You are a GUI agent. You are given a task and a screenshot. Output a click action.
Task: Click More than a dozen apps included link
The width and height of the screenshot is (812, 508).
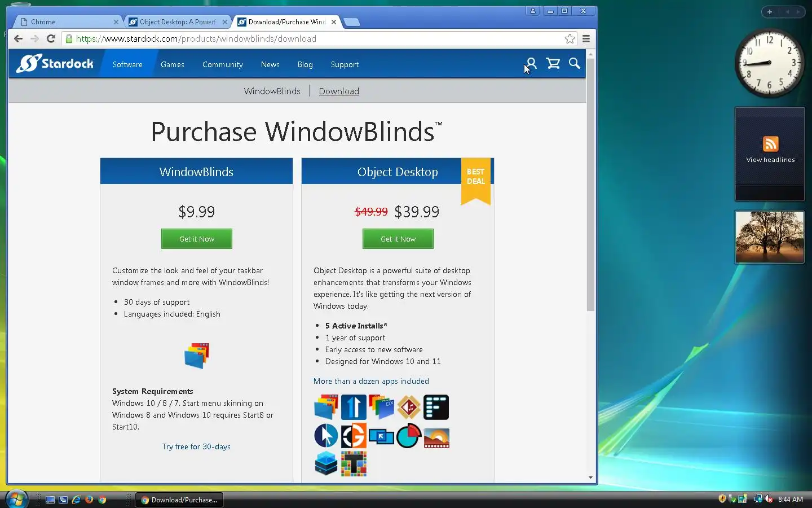[371, 381]
